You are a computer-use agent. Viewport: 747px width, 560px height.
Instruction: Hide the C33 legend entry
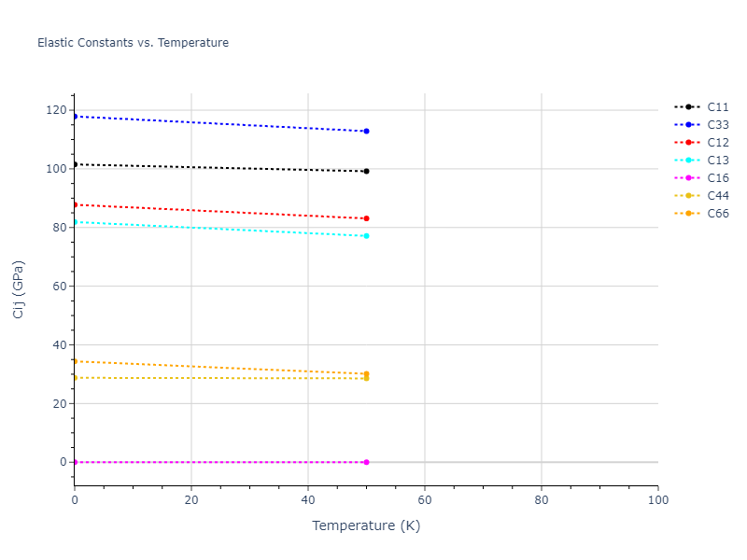[717, 125]
